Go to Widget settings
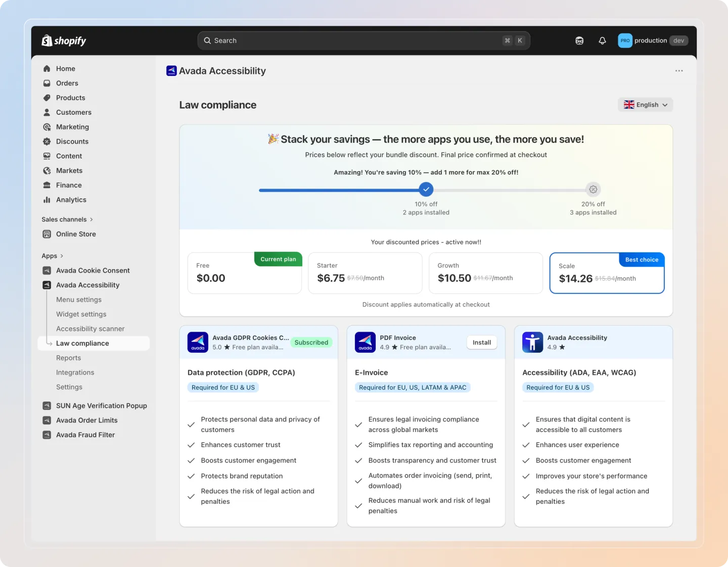The image size is (728, 567). (81, 315)
